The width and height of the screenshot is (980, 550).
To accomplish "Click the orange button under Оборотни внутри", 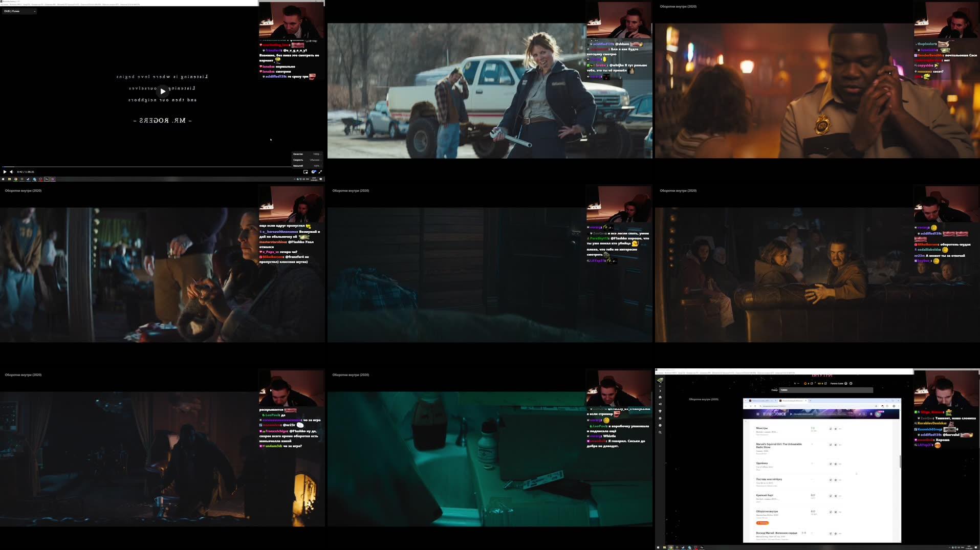I will [763, 523].
